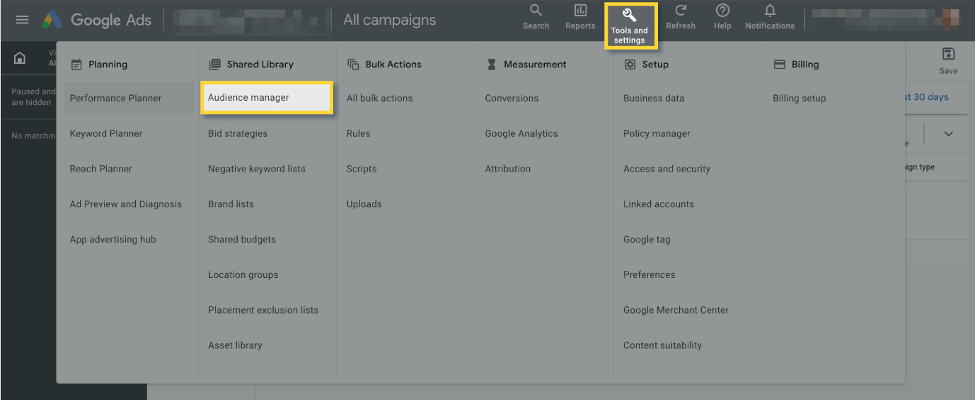Click the Shared Library grid icon
This screenshot has width=977, height=400.
214,64
